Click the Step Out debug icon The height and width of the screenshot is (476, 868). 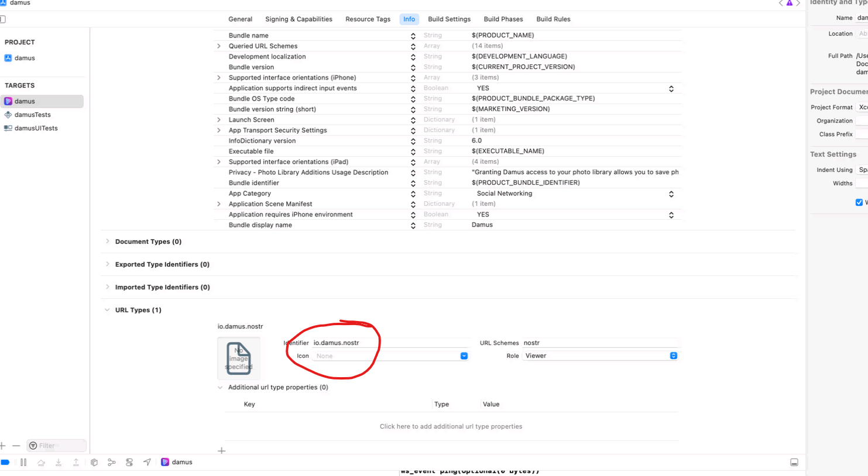[76, 462]
